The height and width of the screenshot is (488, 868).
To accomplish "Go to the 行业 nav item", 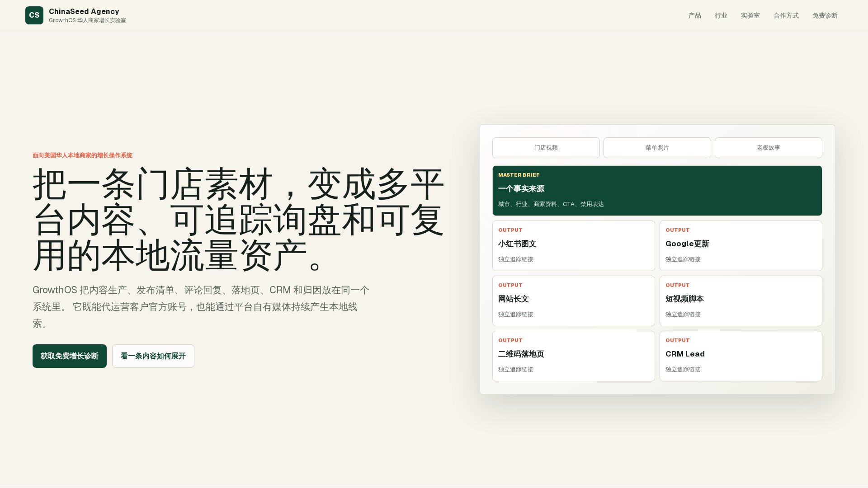I will 721,16.
